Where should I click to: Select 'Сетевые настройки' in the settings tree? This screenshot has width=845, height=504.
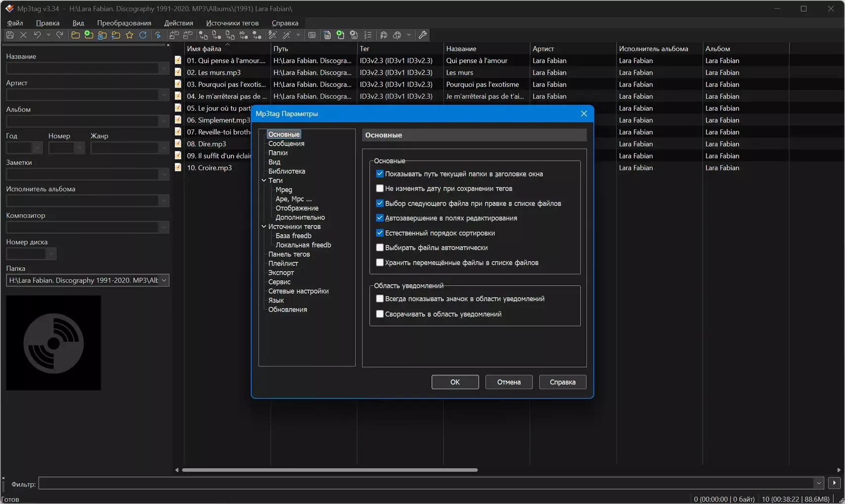click(x=298, y=291)
